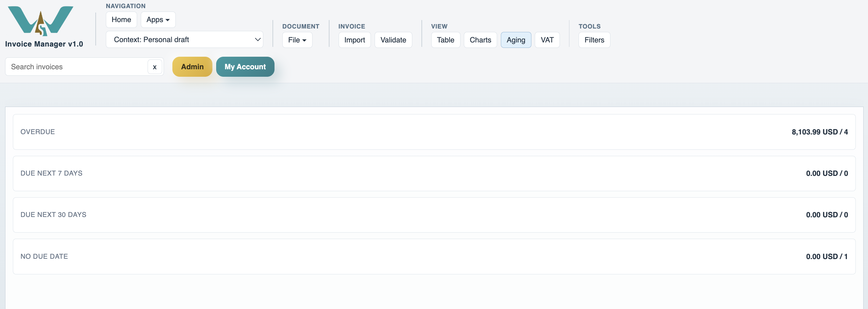
Task: Select the DUE NEXT 7 DAYS row
Action: 434,173
